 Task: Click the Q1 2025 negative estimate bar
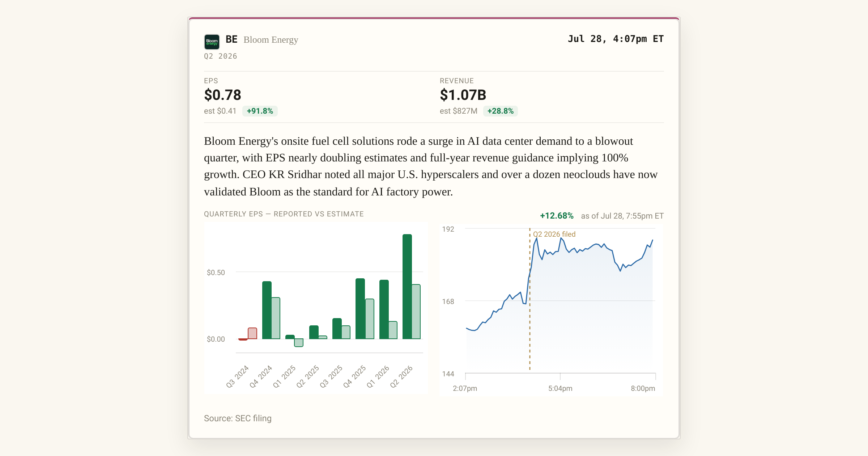[x=299, y=343]
